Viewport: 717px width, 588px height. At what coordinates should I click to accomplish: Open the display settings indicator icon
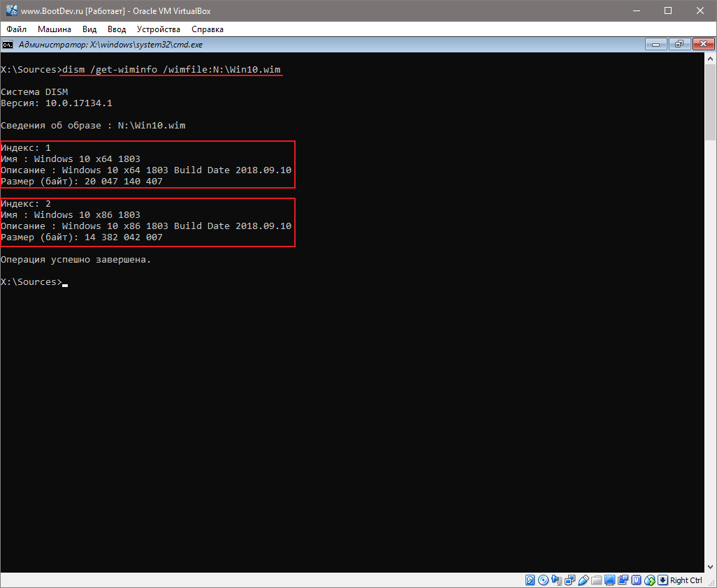click(x=609, y=580)
